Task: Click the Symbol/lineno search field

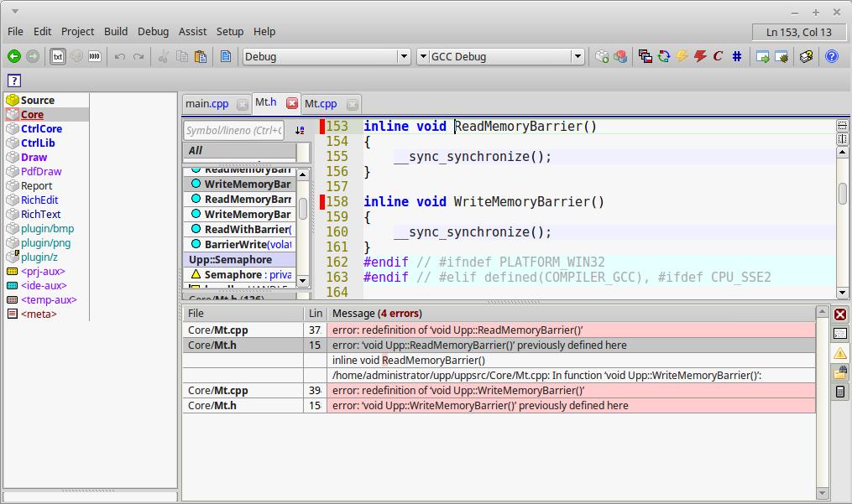Action: [234, 130]
